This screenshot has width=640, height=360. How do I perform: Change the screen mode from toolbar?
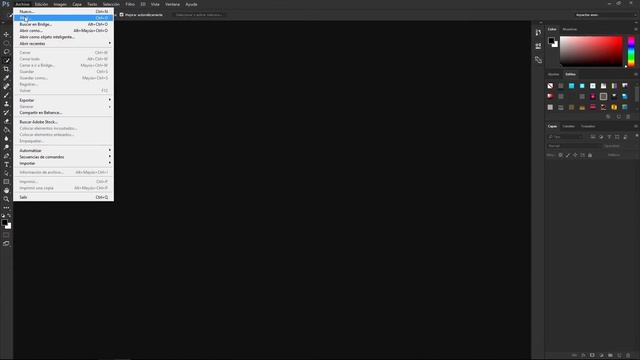pyautogui.click(x=6, y=244)
